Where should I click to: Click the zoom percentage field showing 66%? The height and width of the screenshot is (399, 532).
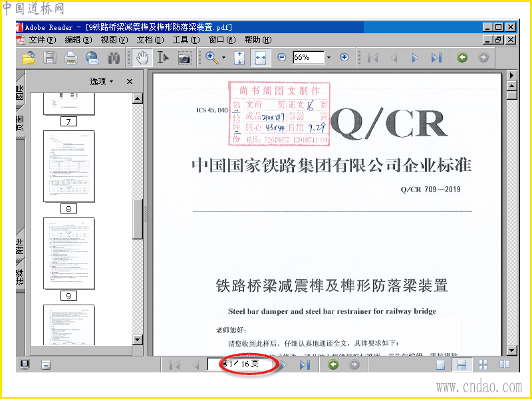click(x=309, y=57)
